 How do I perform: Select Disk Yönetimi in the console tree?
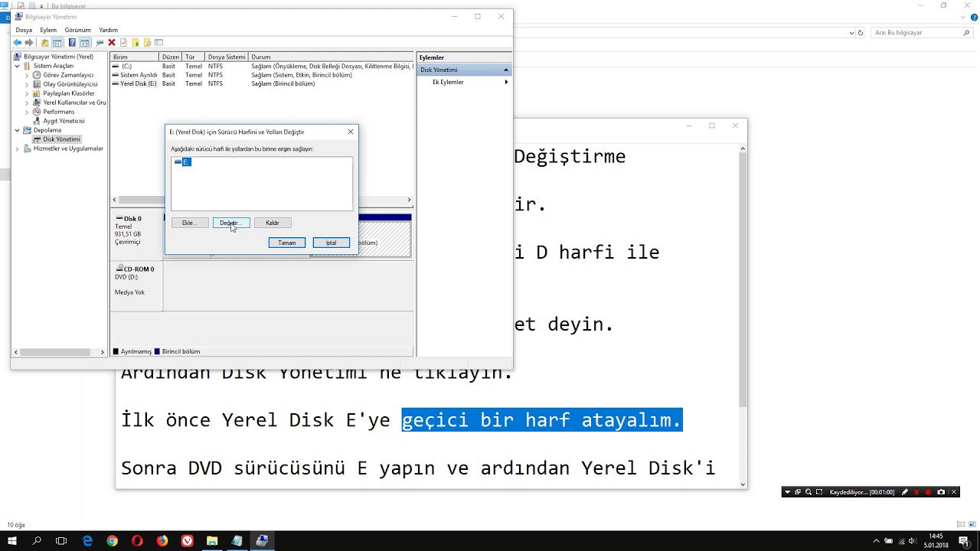(x=61, y=139)
